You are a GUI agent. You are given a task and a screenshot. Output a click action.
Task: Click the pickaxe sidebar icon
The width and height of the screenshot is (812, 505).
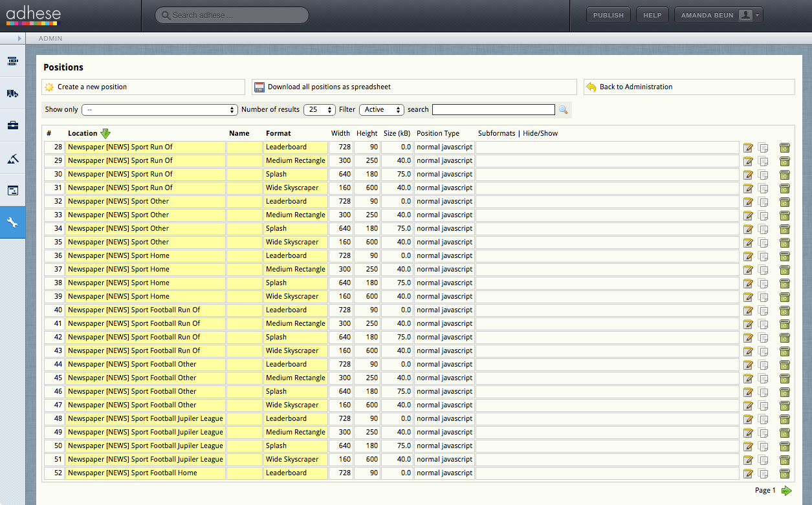coord(12,158)
